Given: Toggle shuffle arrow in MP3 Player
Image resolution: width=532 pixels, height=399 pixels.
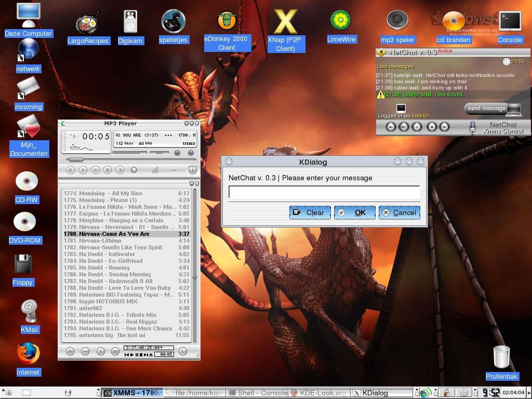Looking at the screenshot, I should pos(174,170).
